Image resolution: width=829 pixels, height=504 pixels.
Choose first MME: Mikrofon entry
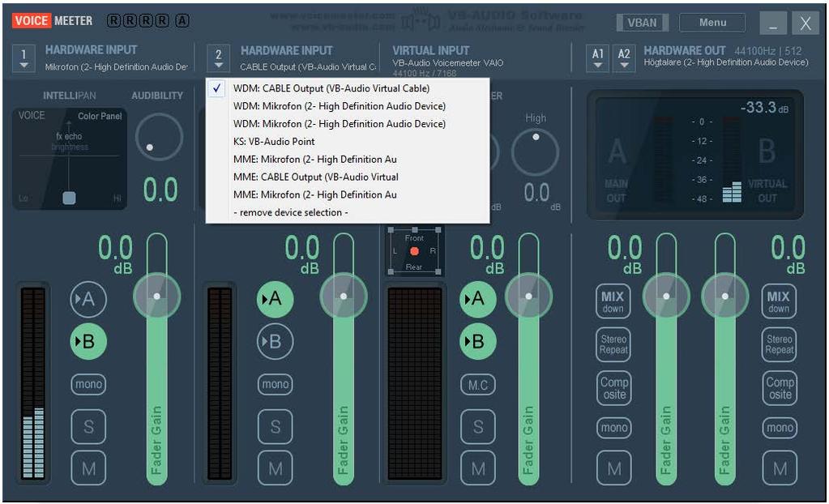[348, 159]
